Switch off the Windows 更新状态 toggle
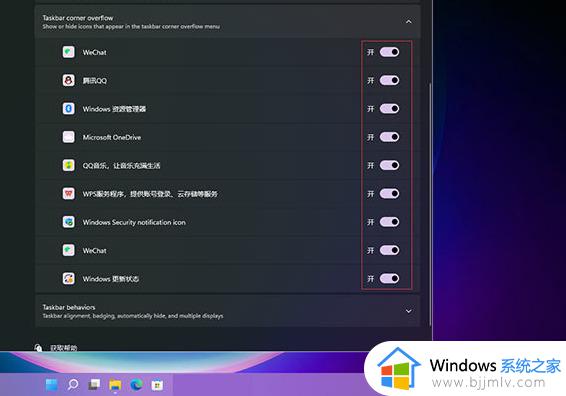This screenshot has height=396, width=566. click(x=389, y=278)
